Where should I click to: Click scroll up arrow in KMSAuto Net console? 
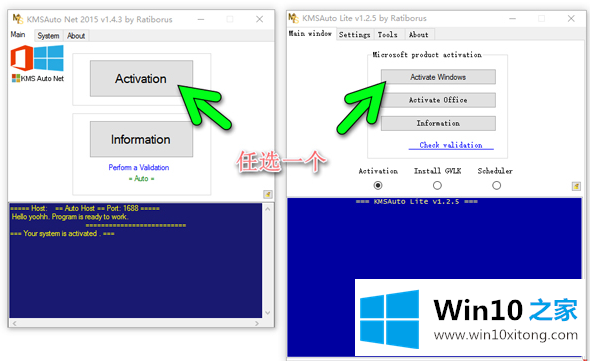click(x=268, y=209)
